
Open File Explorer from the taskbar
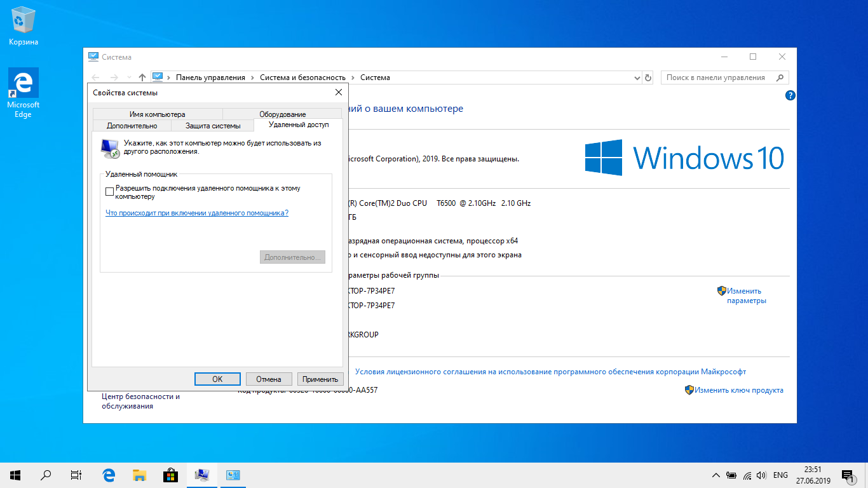coord(139,475)
